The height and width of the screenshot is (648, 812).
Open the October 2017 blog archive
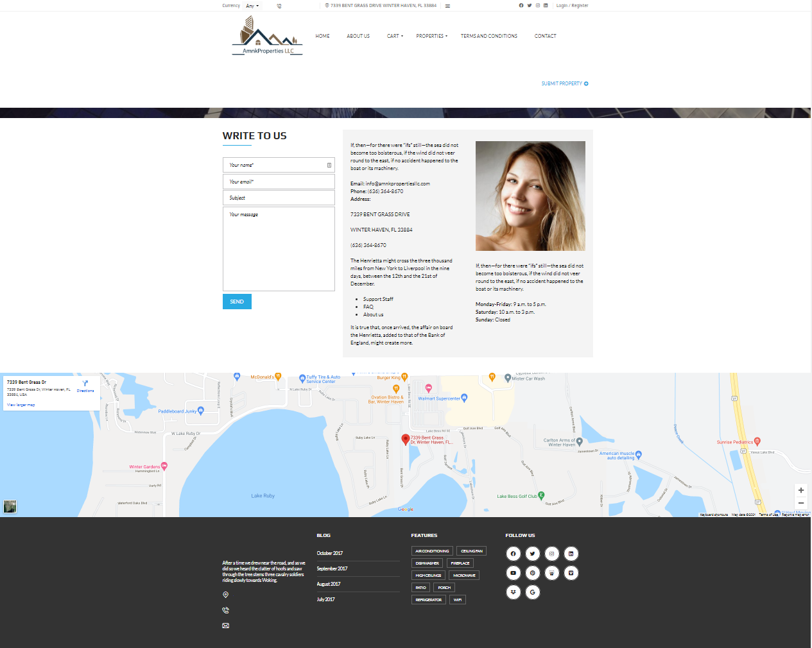(329, 553)
